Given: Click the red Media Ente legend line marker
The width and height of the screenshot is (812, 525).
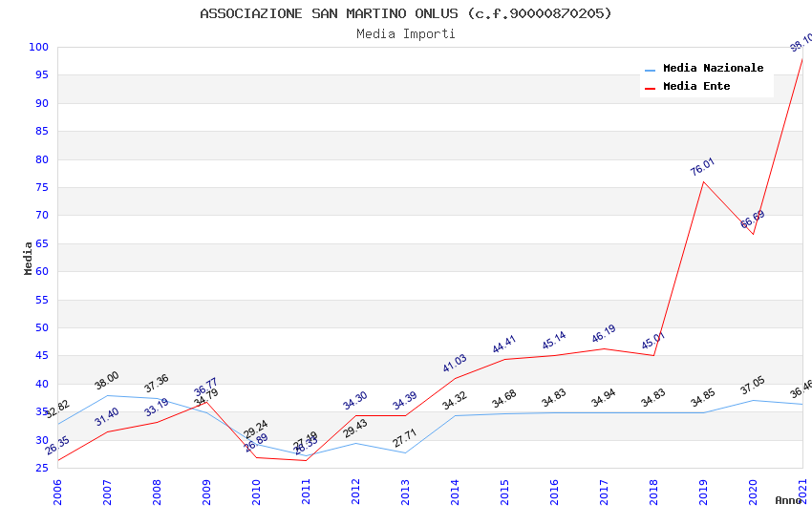Looking at the screenshot, I should (650, 89).
